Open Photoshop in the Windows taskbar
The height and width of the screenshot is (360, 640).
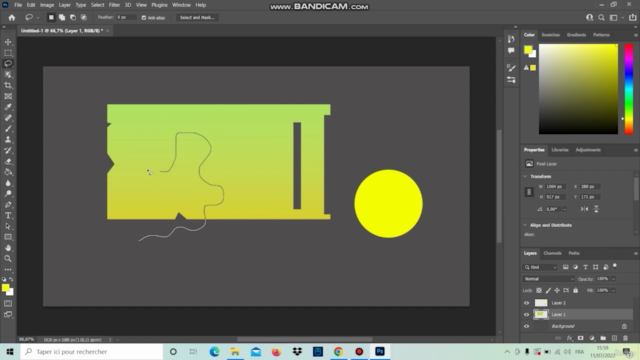[x=380, y=351]
